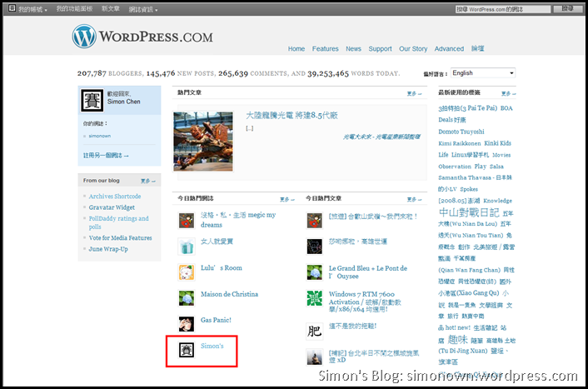Open Windows 7 RTM 7600 Activation post
This screenshot has height=389, width=588.
tap(365, 302)
